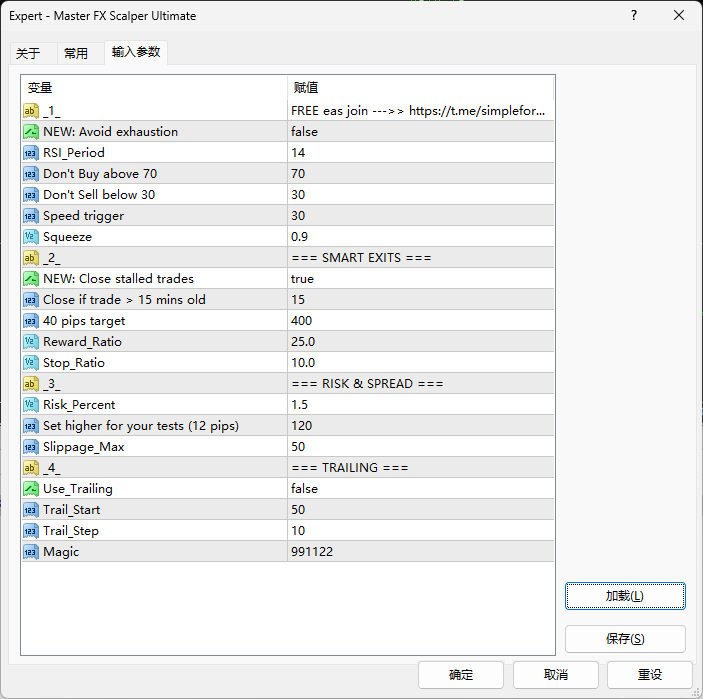Click the help question mark button
This screenshot has height=699, width=703.
(634, 15)
